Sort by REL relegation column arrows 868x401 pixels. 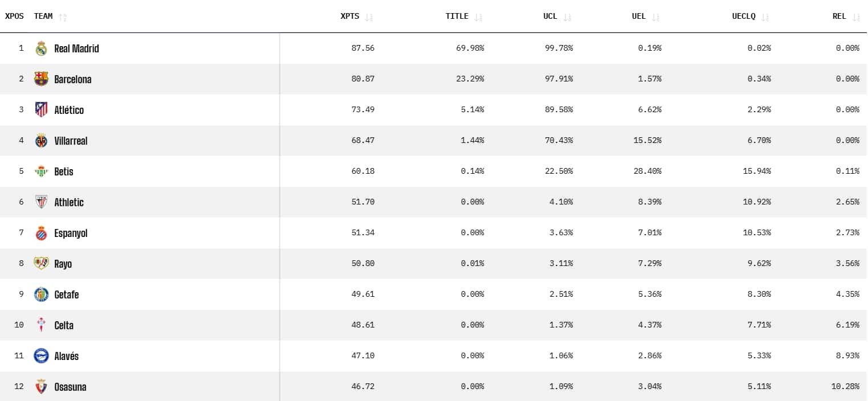click(x=856, y=17)
